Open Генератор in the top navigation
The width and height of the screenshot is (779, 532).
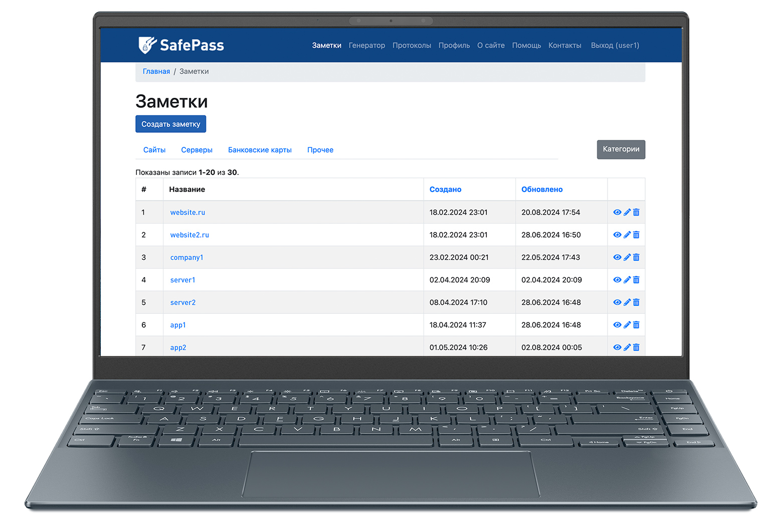[366, 46]
